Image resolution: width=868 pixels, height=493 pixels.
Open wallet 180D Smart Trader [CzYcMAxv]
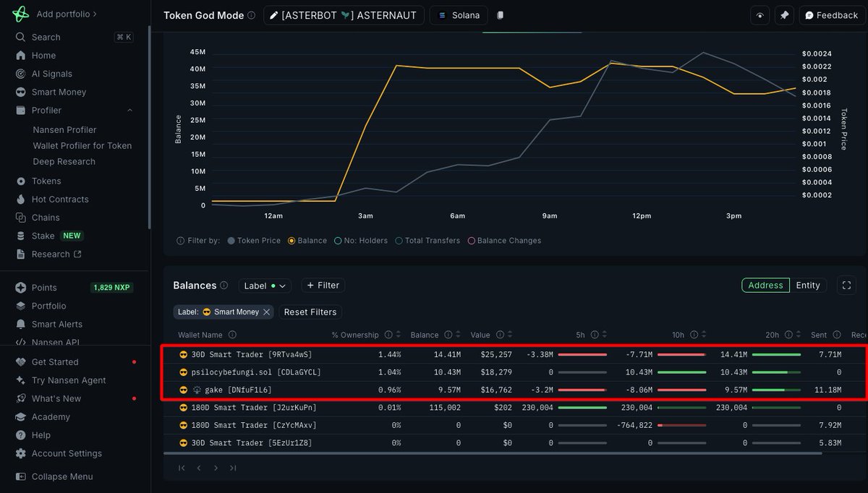[254, 426]
